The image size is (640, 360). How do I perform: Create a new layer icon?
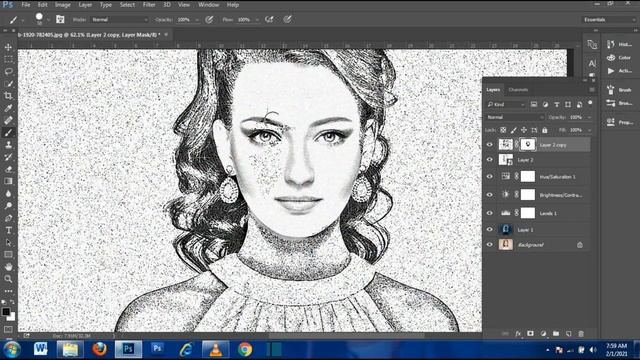pyautogui.click(x=569, y=333)
